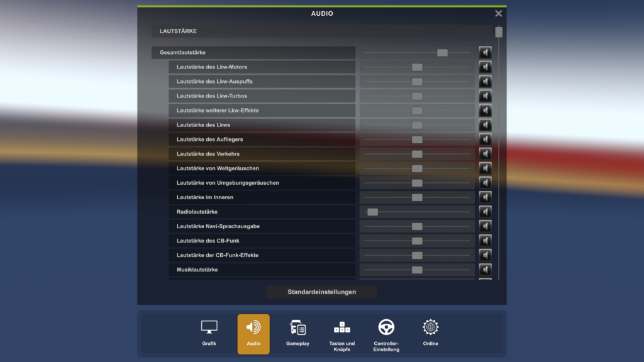Toggle mute for Lautstärke des Verkehrs
The image size is (644, 362).
(x=485, y=154)
